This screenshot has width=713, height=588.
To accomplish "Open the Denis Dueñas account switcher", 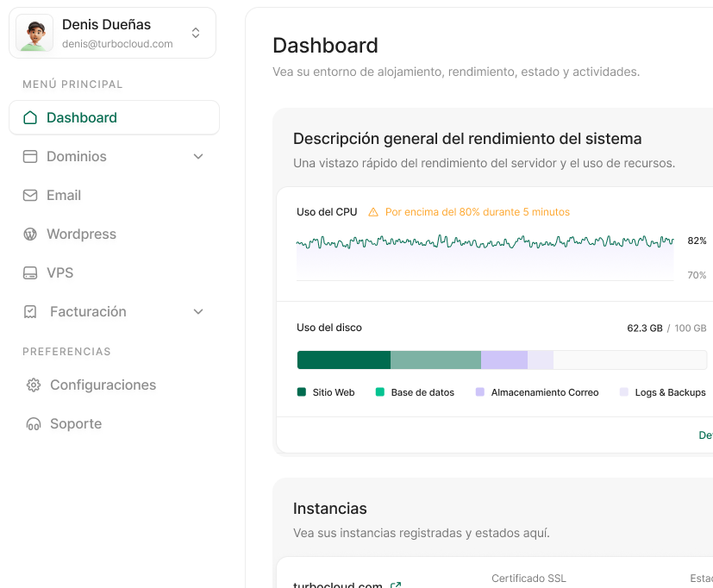I will [x=196, y=33].
